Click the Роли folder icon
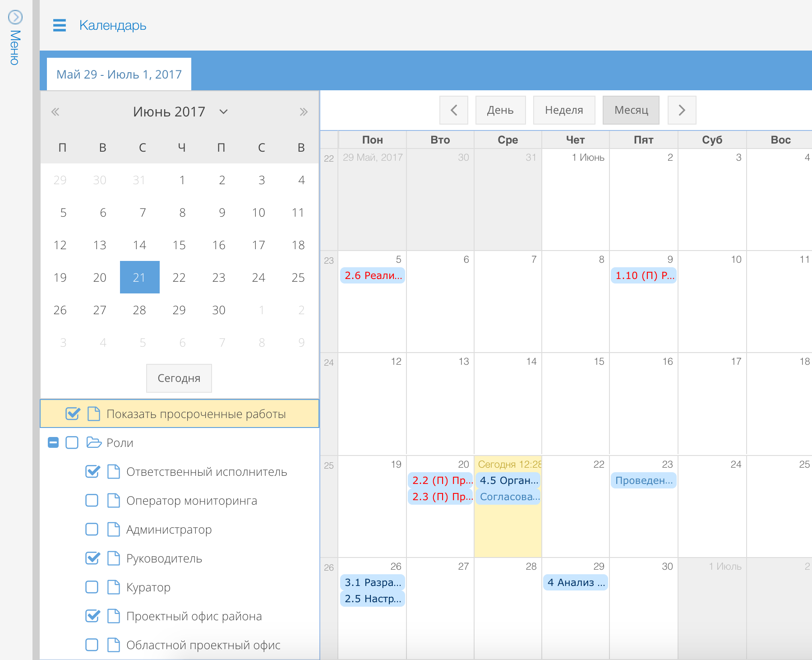Screen dimensions: 812x660 point(94,442)
